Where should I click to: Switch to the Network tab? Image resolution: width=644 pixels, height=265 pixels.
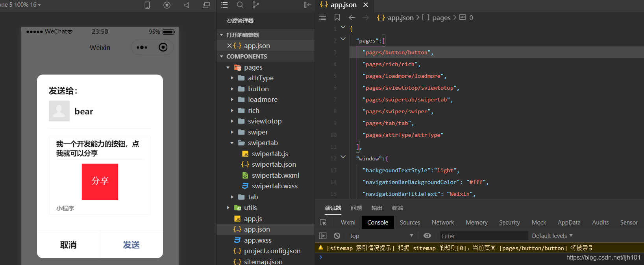[443, 223]
